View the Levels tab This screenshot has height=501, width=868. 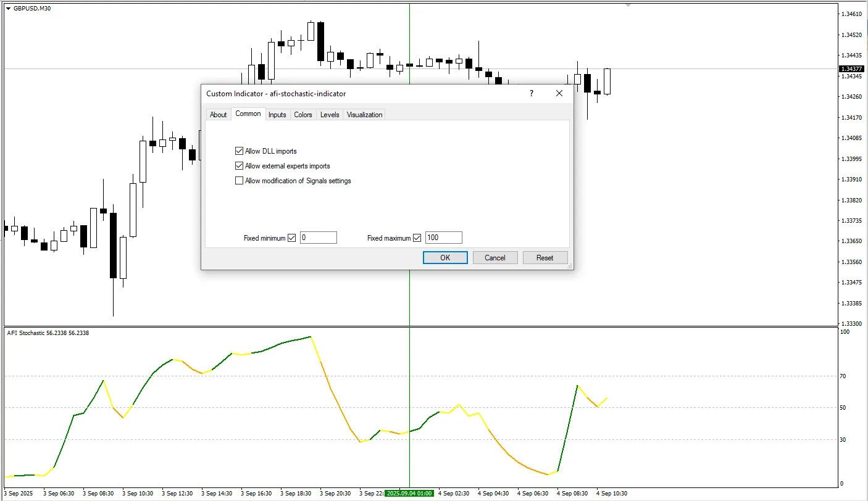[x=330, y=114]
